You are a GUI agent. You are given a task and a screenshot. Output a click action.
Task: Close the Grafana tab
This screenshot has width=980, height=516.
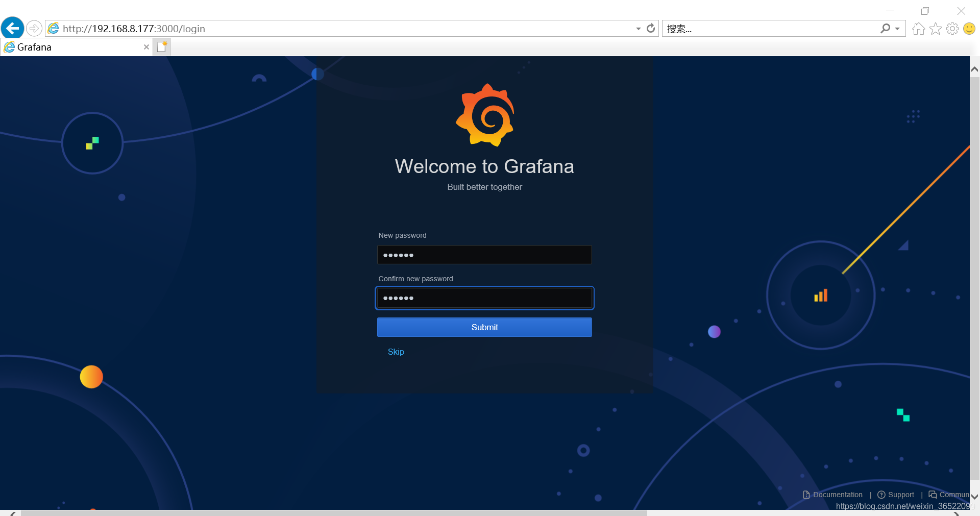(x=146, y=47)
